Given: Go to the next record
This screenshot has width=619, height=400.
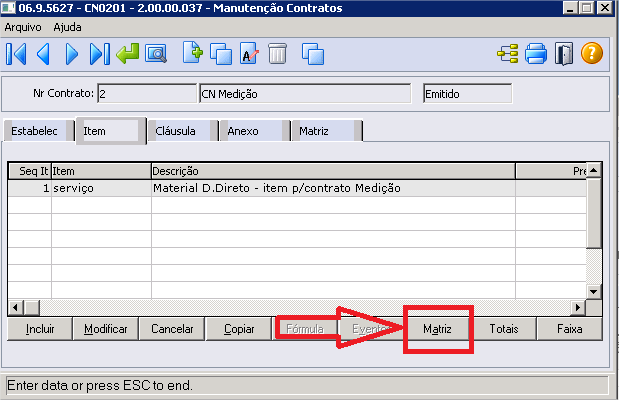Looking at the screenshot, I should coord(71,54).
